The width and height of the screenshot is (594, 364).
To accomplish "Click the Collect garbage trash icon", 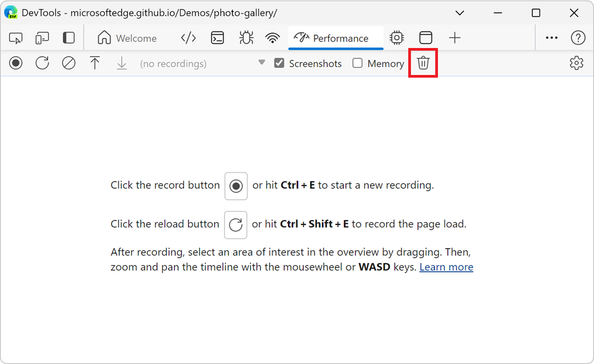I will click(x=423, y=63).
